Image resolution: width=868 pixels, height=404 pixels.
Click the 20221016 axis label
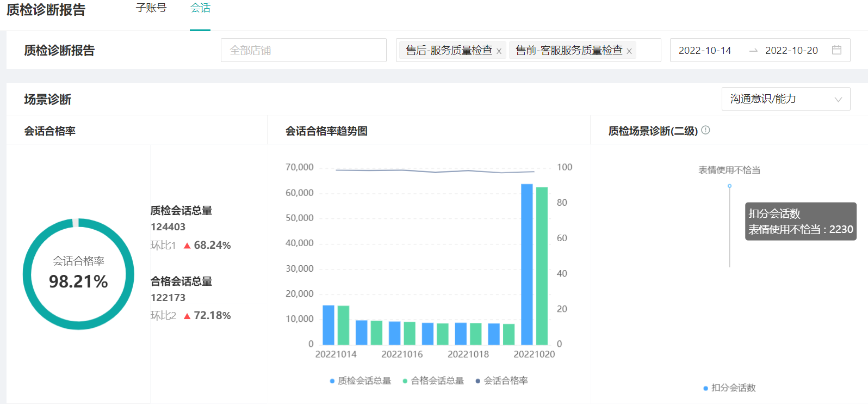tap(402, 354)
